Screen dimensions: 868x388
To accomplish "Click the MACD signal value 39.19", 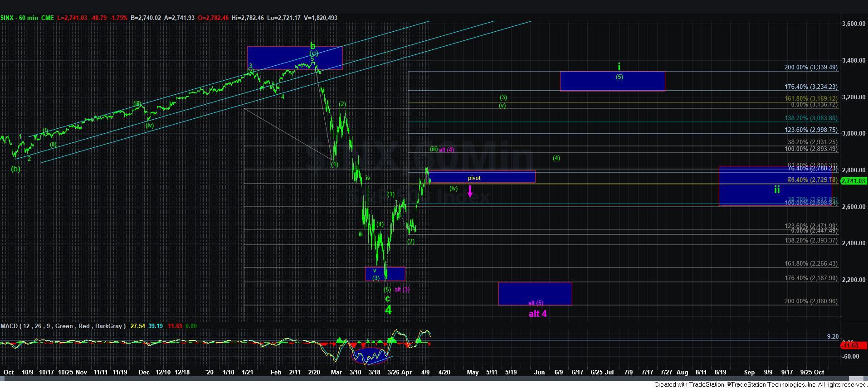I will 155,326.
